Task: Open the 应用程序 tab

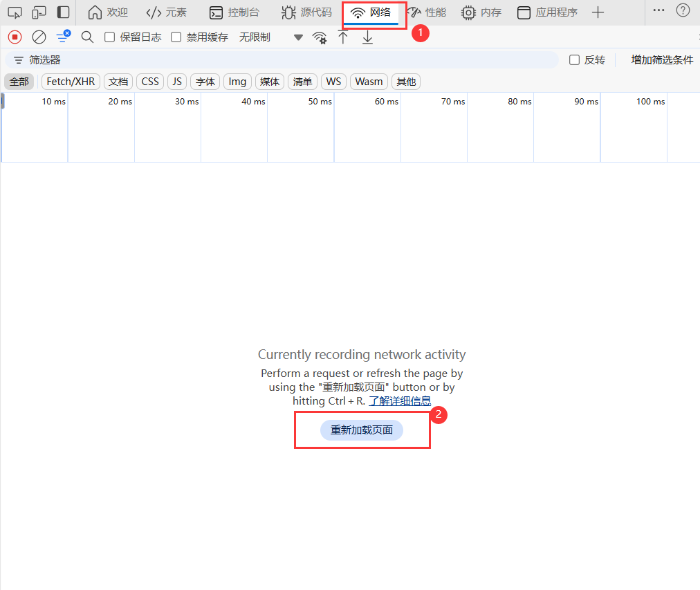Action: (547, 12)
